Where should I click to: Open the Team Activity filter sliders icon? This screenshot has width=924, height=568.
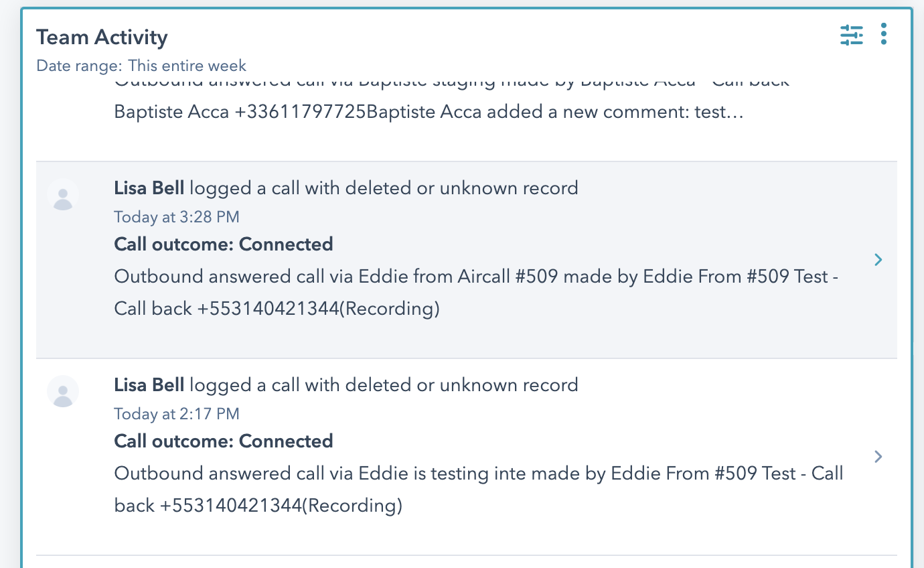tap(852, 35)
